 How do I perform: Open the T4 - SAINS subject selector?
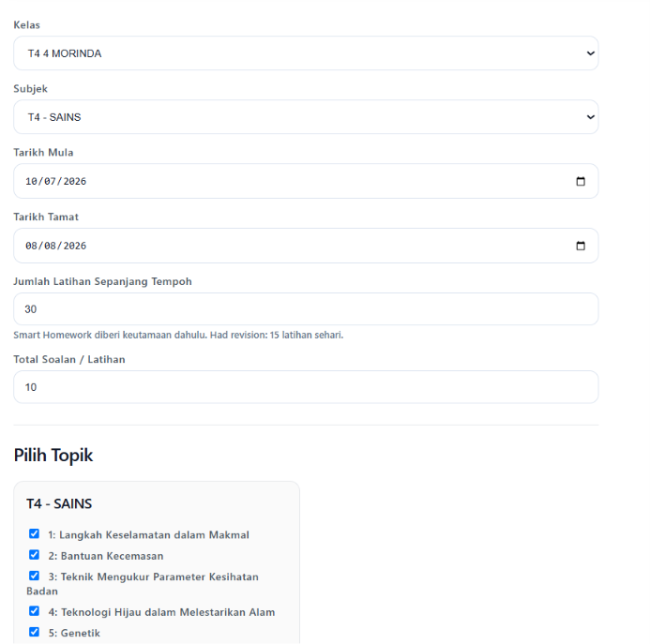(306, 117)
